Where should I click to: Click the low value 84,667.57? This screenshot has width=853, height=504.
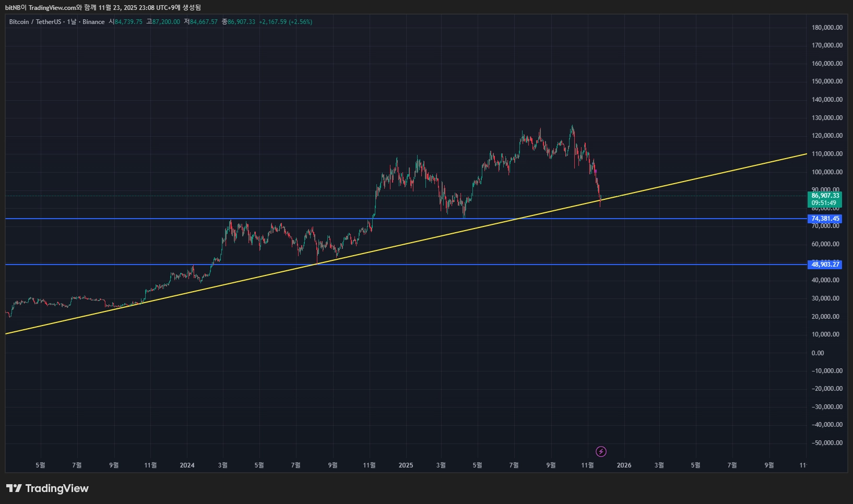(x=204, y=22)
